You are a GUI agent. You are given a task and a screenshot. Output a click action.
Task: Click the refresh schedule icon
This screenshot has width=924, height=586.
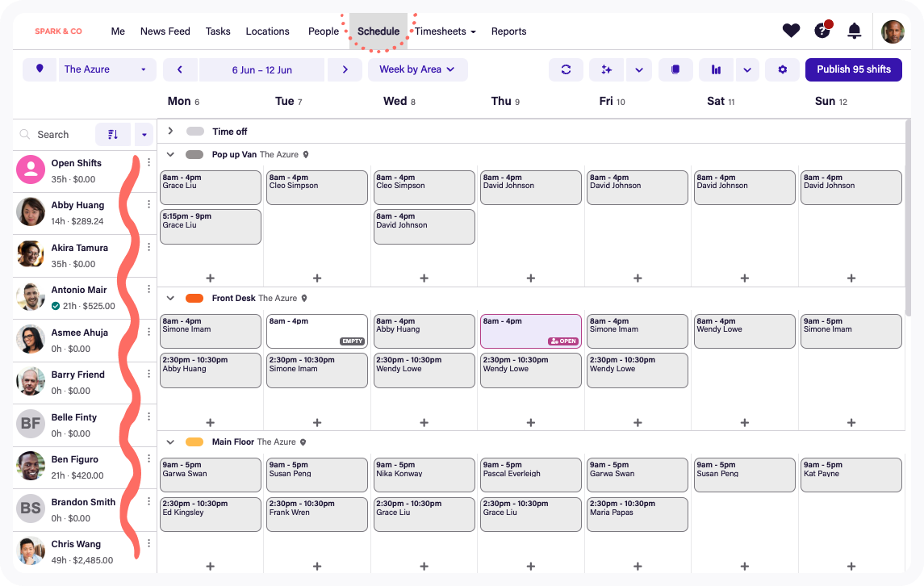[x=566, y=69]
